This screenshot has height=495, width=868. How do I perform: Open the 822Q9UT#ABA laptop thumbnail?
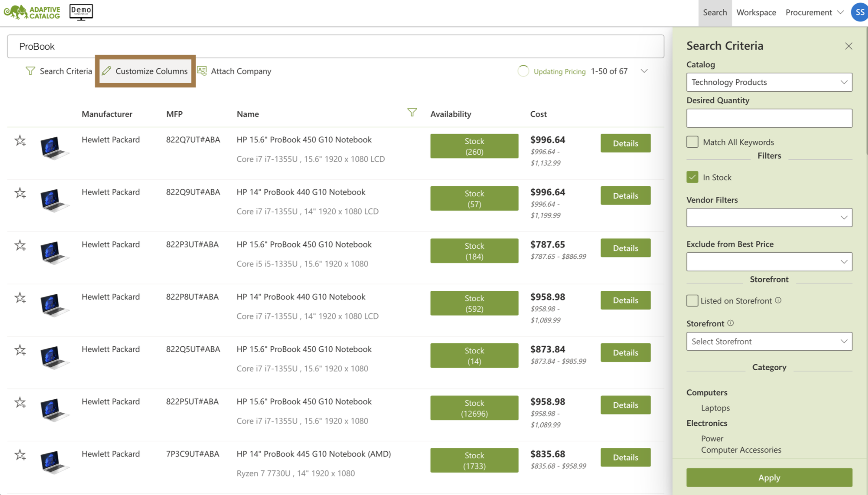[x=55, y=200]
